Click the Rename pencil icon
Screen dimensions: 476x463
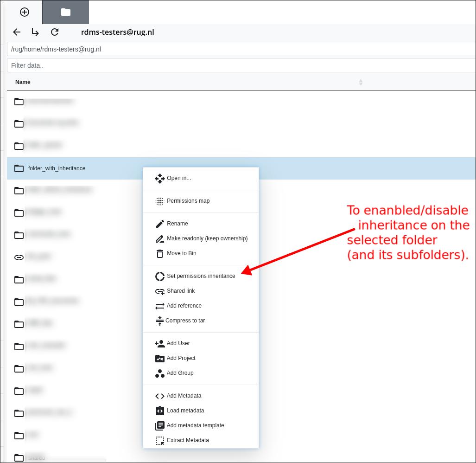tap(160, 224)
